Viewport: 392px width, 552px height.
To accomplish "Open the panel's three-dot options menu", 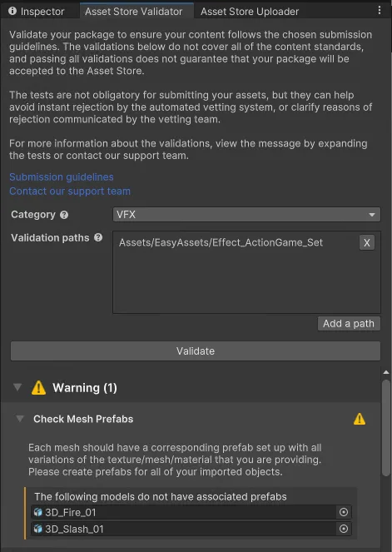I will [380, 10].
